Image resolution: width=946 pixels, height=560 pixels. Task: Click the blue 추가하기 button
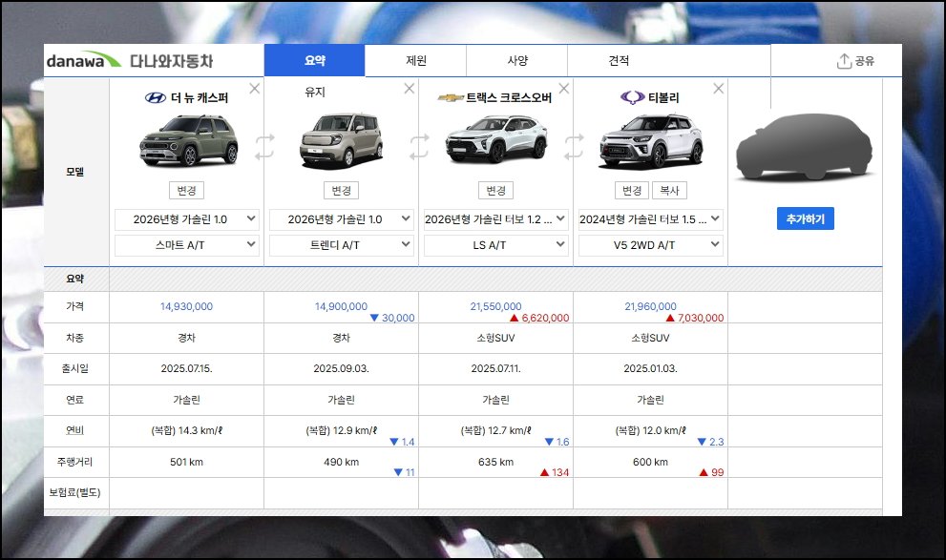coord(805,218)
